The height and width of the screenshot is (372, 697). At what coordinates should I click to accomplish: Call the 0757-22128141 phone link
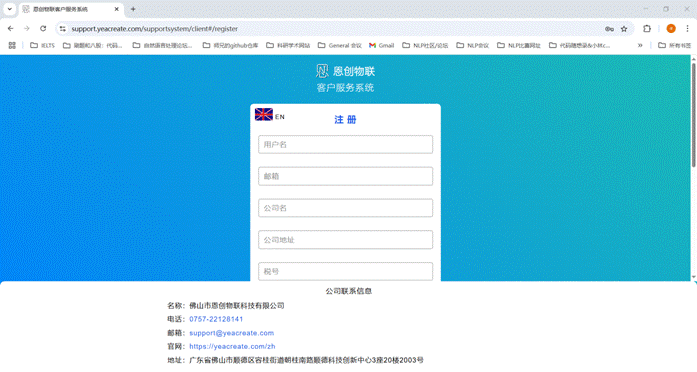click(x=216, y=319)
